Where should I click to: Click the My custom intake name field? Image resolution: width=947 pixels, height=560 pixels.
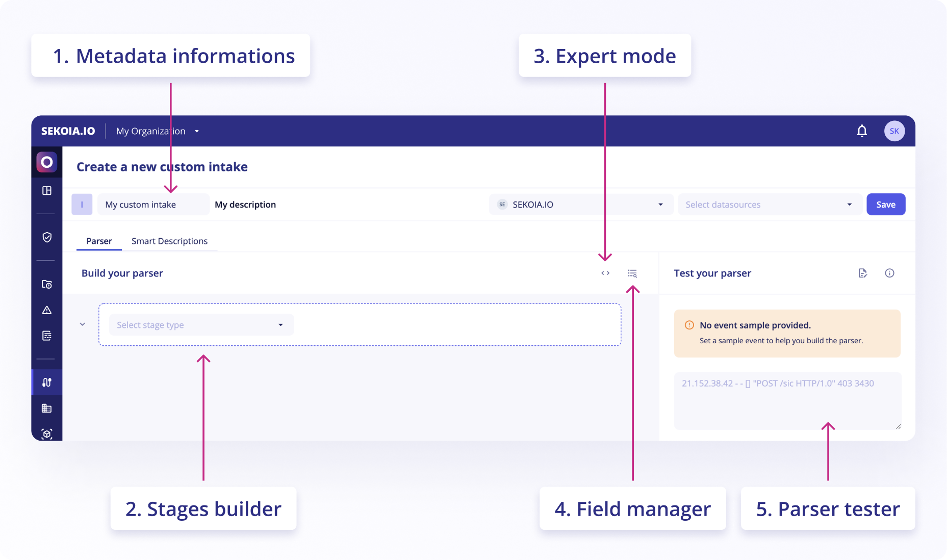[152, 204]
